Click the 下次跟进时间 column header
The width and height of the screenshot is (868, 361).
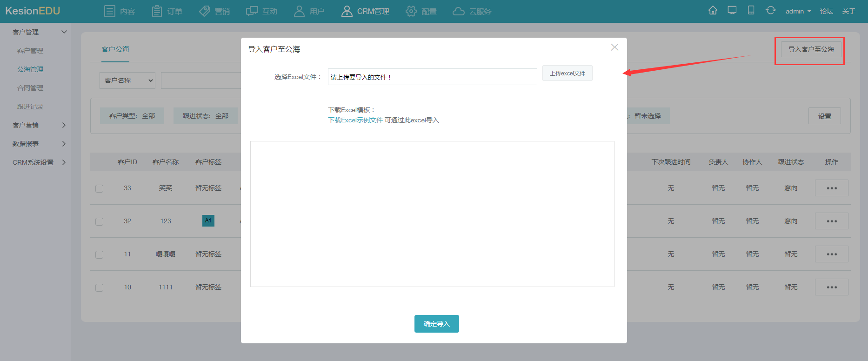(671, 162)
